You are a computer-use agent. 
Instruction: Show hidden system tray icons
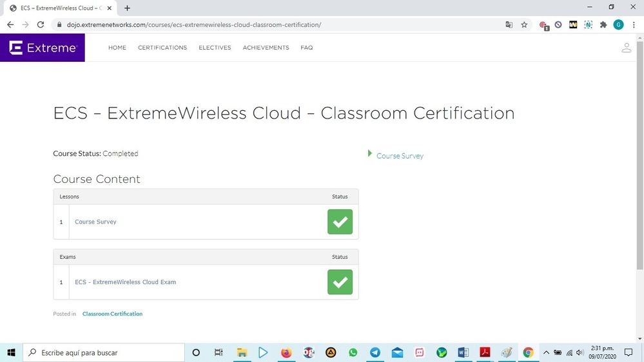(x=546, y=352)
